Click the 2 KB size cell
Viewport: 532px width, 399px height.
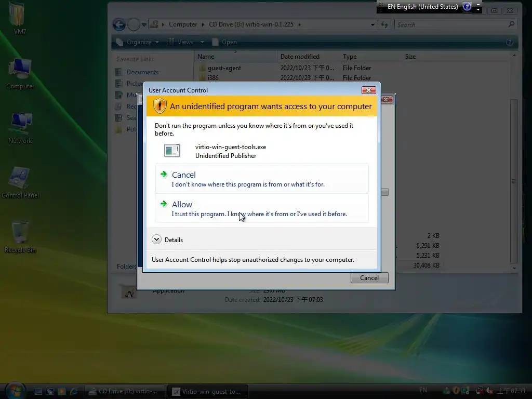pyautogui.click(x=433, y=235)
